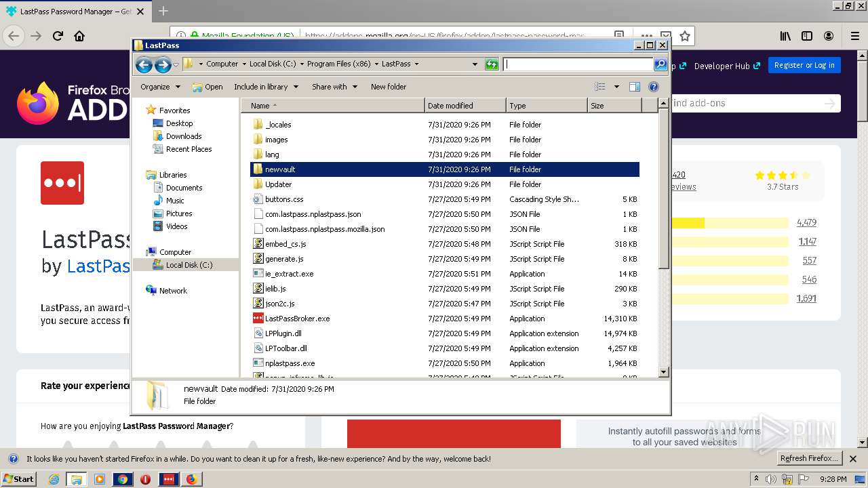868x488 pixels.
Task: Select the LPPlugin.dll file
Action: tap(283, 333)
